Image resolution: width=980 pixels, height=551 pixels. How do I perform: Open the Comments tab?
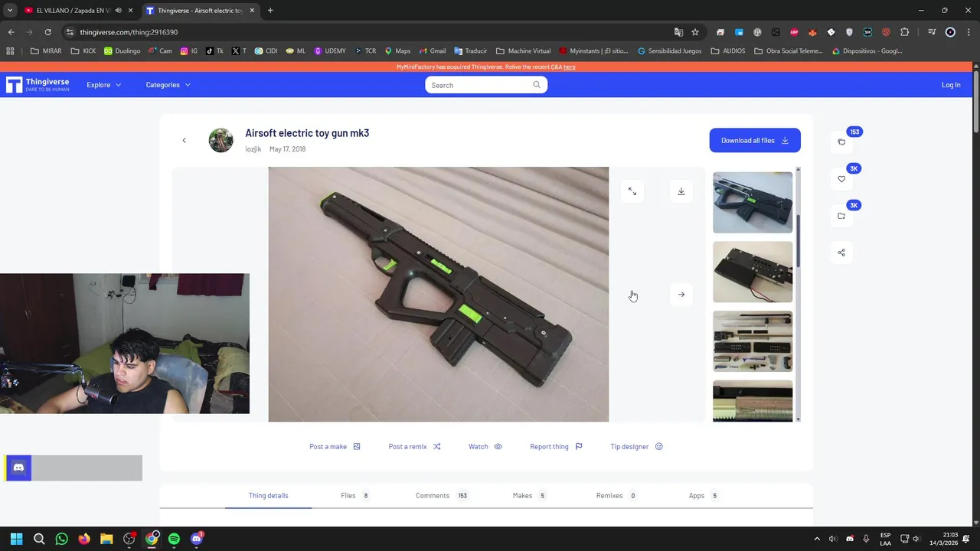[x=441, y=496]
